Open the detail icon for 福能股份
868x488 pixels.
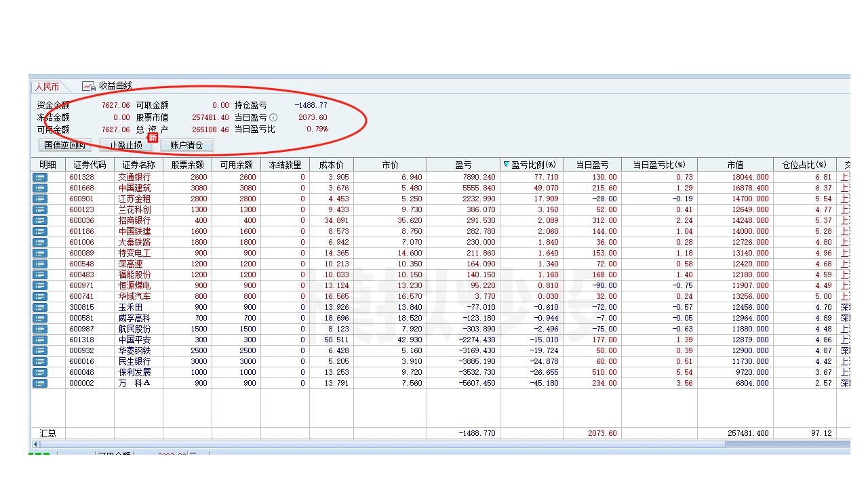pos(40,274)
